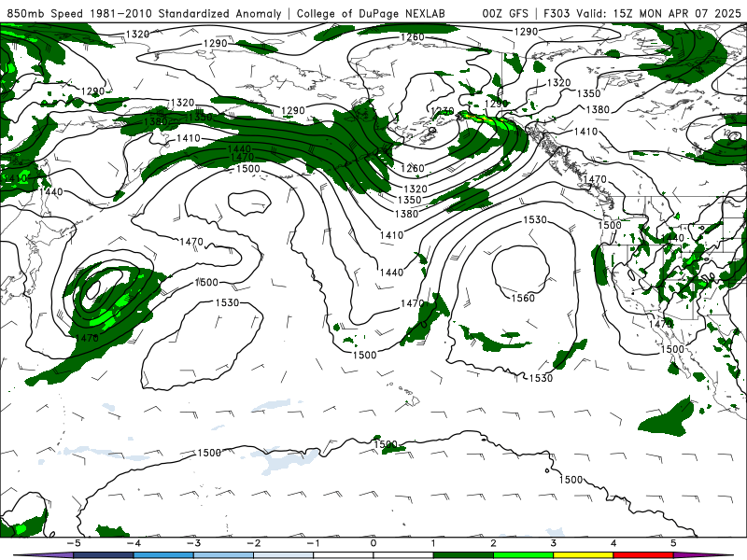The height and width of the screenshot is (560, 747).
Task: Click the '-1' color bar tick label
Action: click(x=313, y=543)
